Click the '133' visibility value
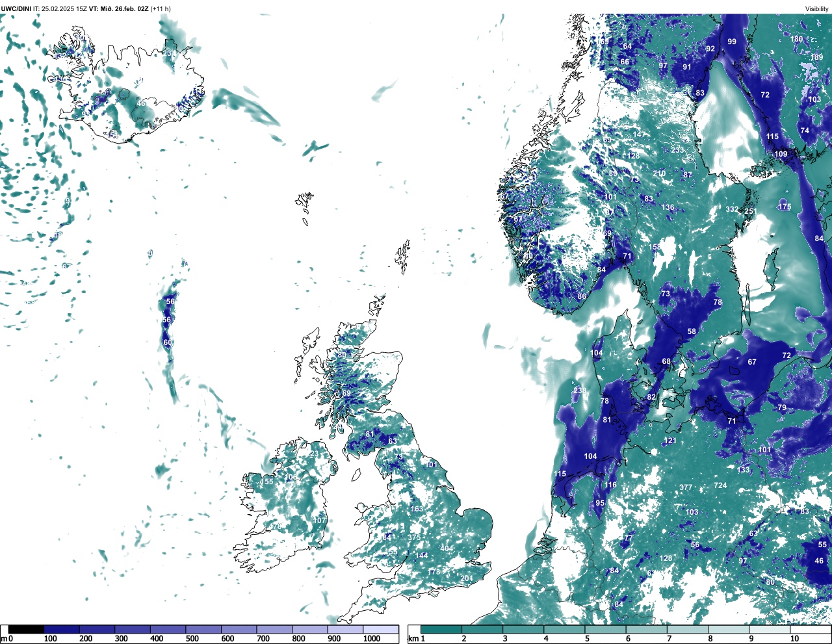Image resolution: width=832 pixels, height=644 pixels. (743, 470)
